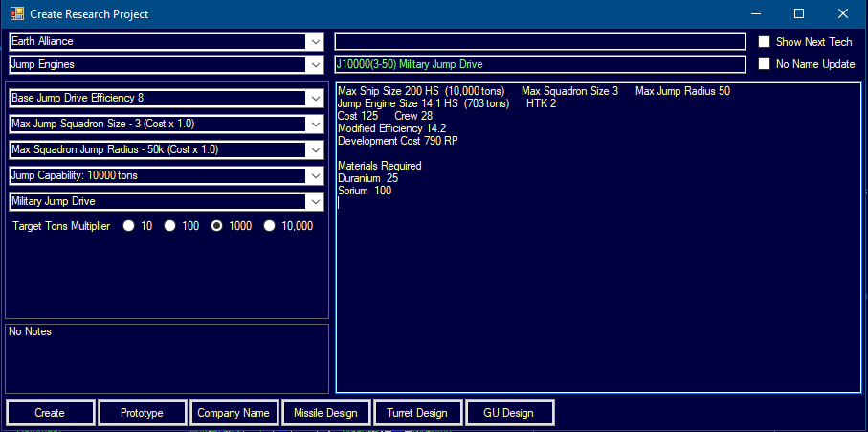Open Turret Design
The height and width of the screenshot is (432, 868).
[417, 413]
